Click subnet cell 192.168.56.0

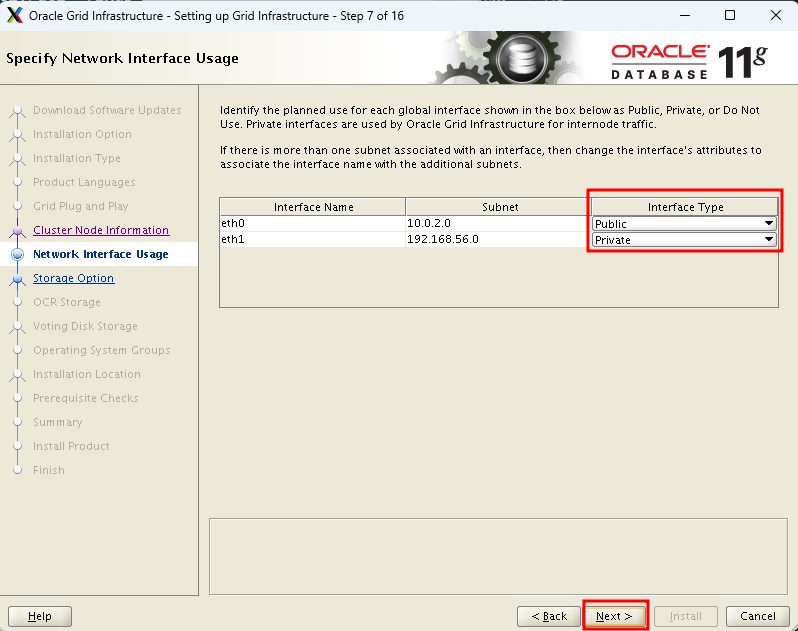[x=498, y=239]
